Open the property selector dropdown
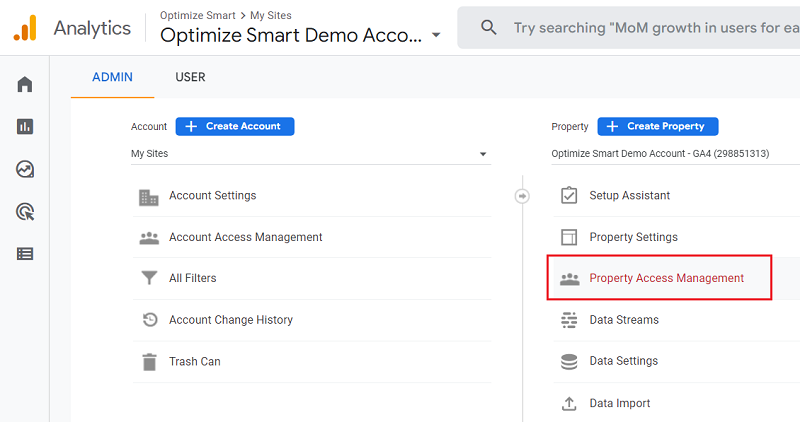This screenshot has width=800, height=422. click(676, 154)
